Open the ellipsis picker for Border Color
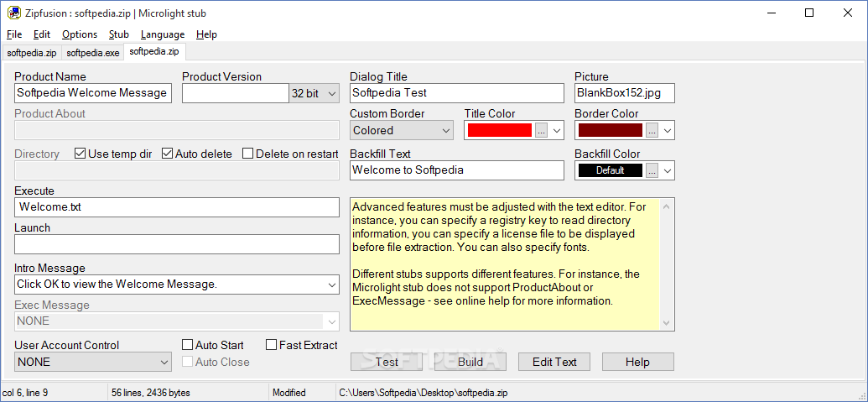 652,131
